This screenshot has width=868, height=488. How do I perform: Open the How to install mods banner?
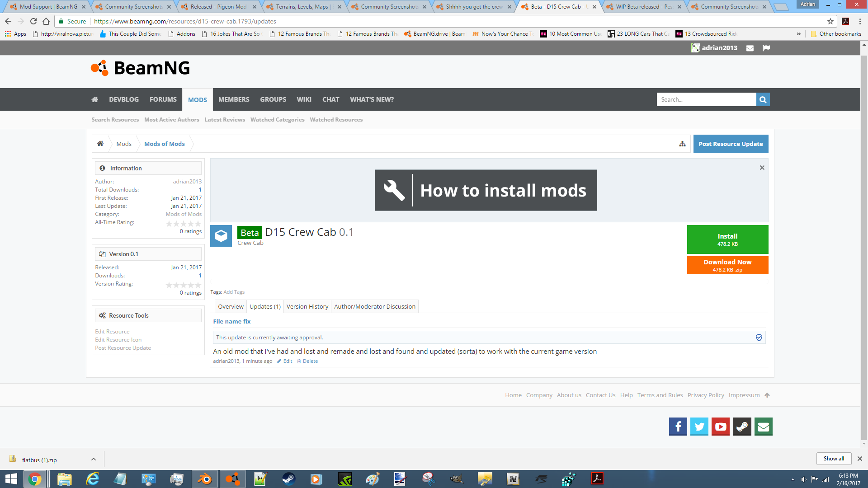coord(486,190)
